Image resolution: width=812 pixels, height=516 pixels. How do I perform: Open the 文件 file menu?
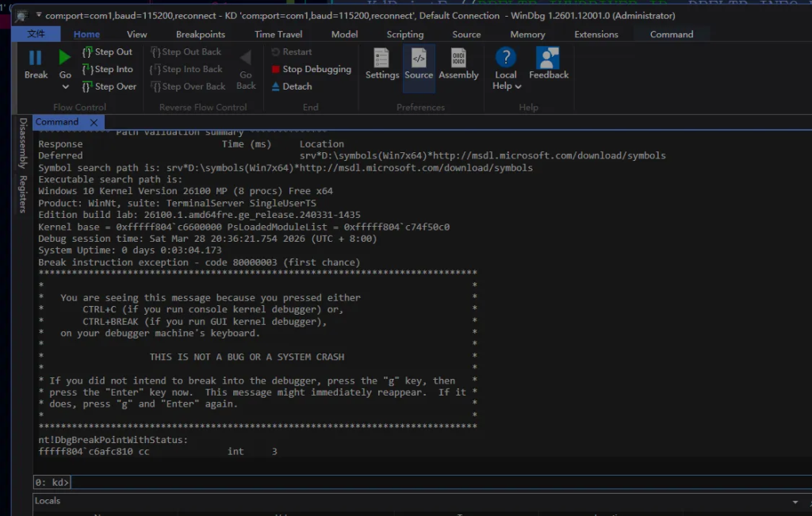pyautogui.click(x=36, y=34)
